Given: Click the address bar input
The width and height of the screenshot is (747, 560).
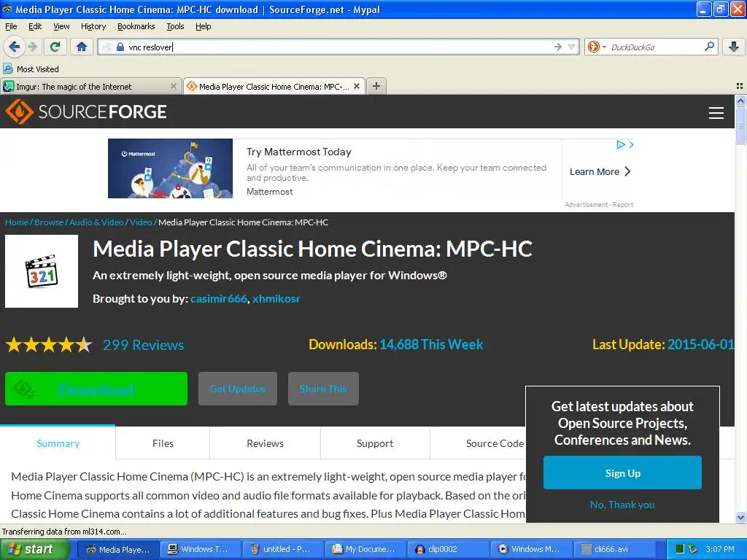Looking at the screenshot, I should coord(338,47).
